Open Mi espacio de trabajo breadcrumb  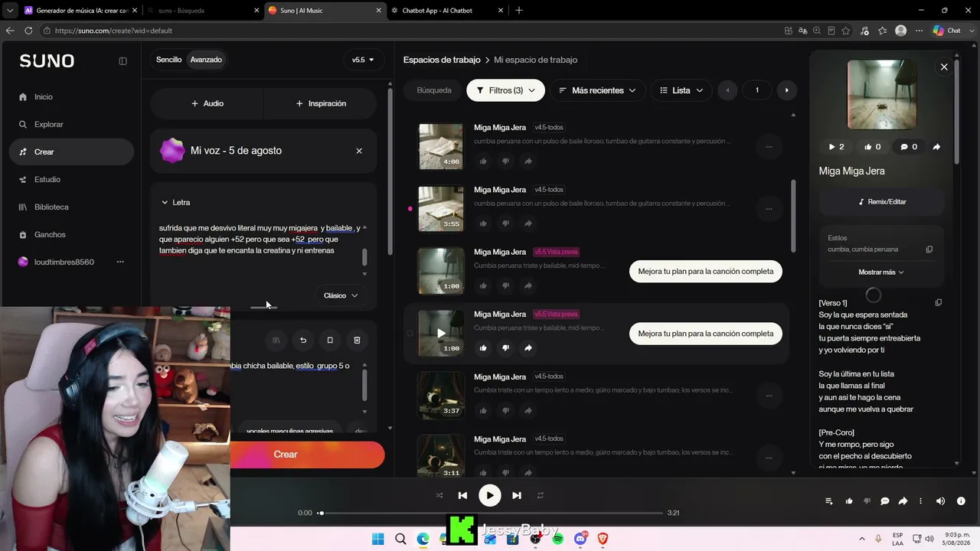[535, 60]
